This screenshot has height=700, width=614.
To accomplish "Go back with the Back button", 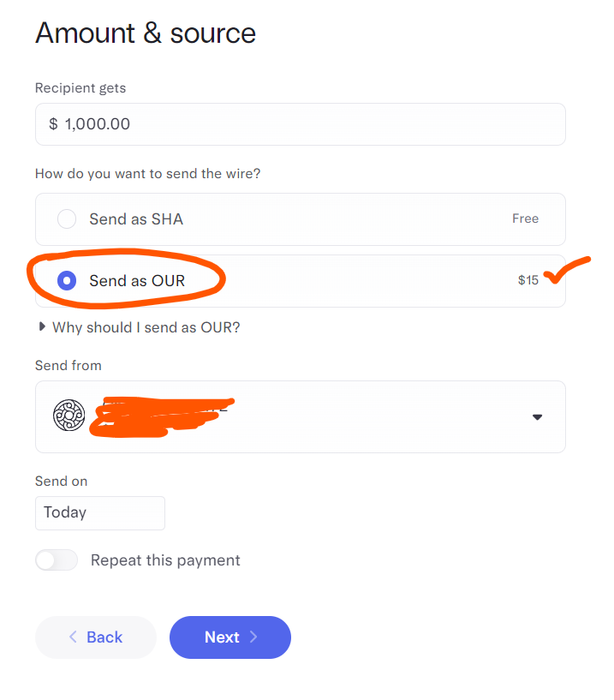I will pyautogui.click(x=96, y=637).
